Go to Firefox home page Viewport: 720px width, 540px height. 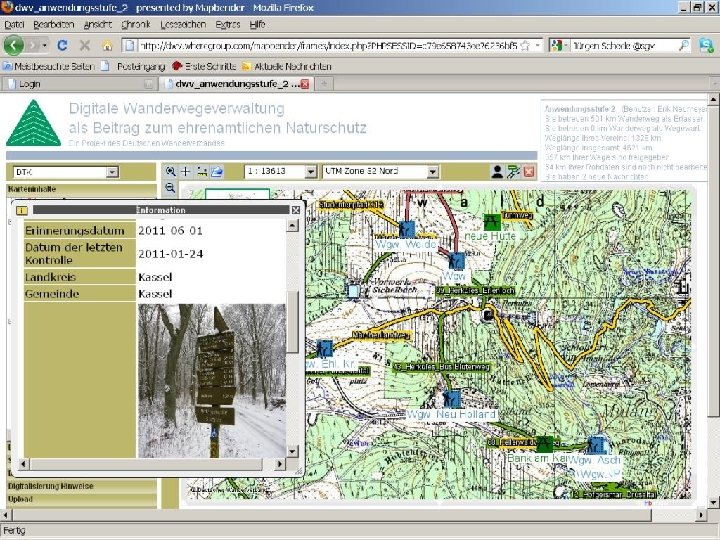[107, 45]
